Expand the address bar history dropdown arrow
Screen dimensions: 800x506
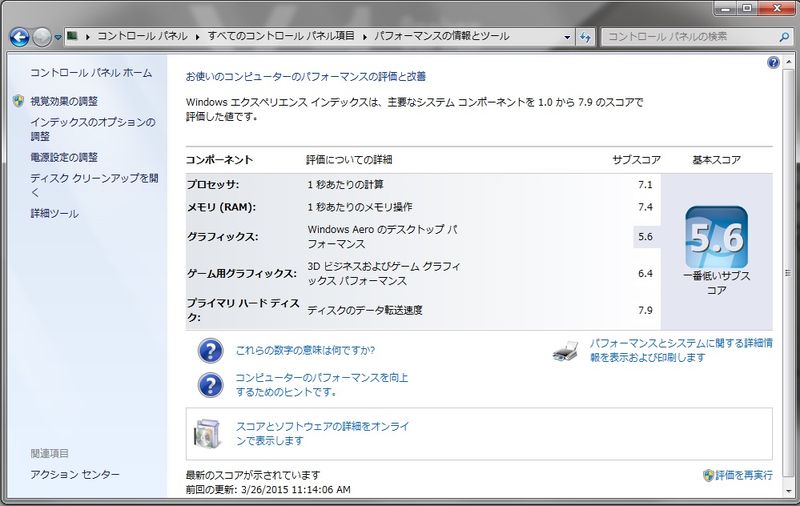pyautogui.click(x=567, y=37)
